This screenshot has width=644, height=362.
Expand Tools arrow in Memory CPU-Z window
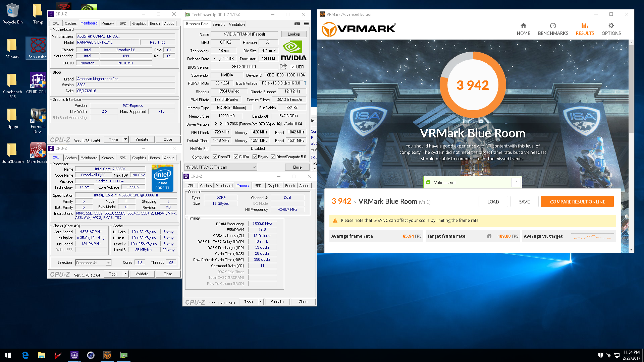tap(261, 302)
